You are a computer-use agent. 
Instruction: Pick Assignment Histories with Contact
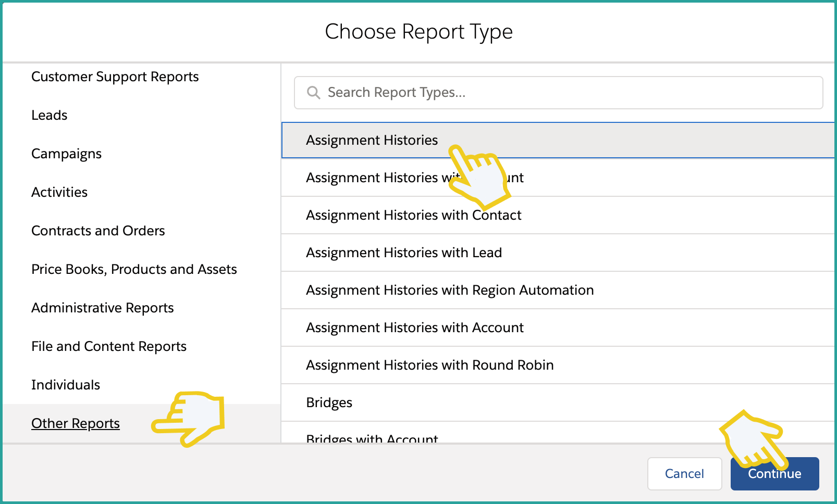tap(559, 215)
